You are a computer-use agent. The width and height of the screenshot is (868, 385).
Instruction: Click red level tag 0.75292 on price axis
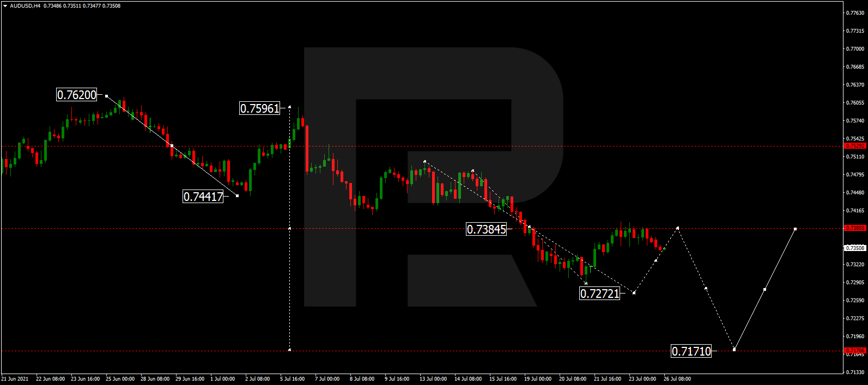click(855, 146)
